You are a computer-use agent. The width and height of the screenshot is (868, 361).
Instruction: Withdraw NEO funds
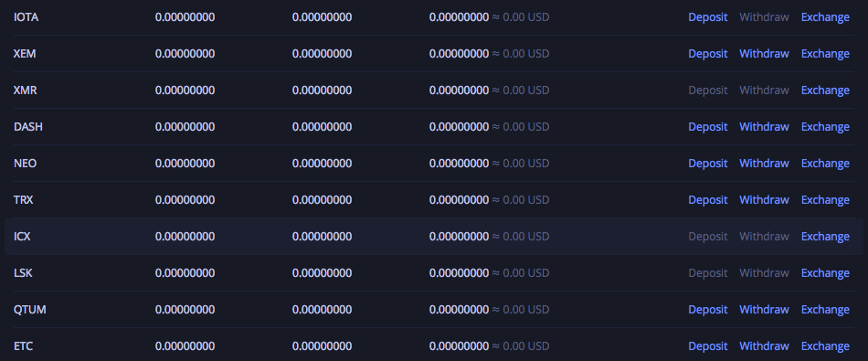click(764, 164)
